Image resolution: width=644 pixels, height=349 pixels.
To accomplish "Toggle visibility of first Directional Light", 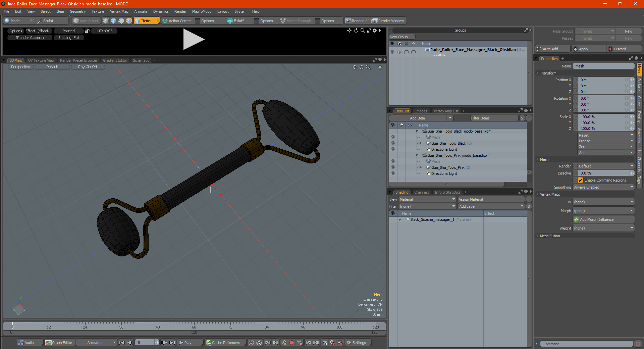I will pos(393,149).
